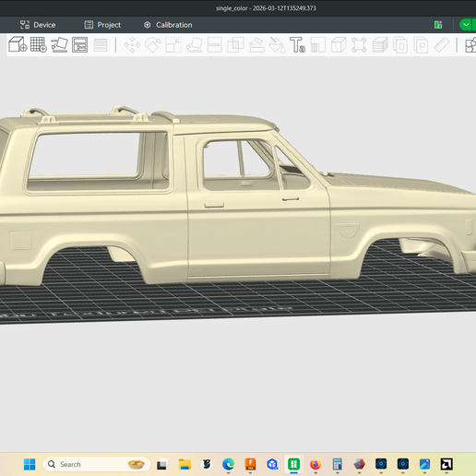The width and height of the screenshot is (476, 476).
Task: Select the paint bucket color painting tool
Action: coord(277,45)
